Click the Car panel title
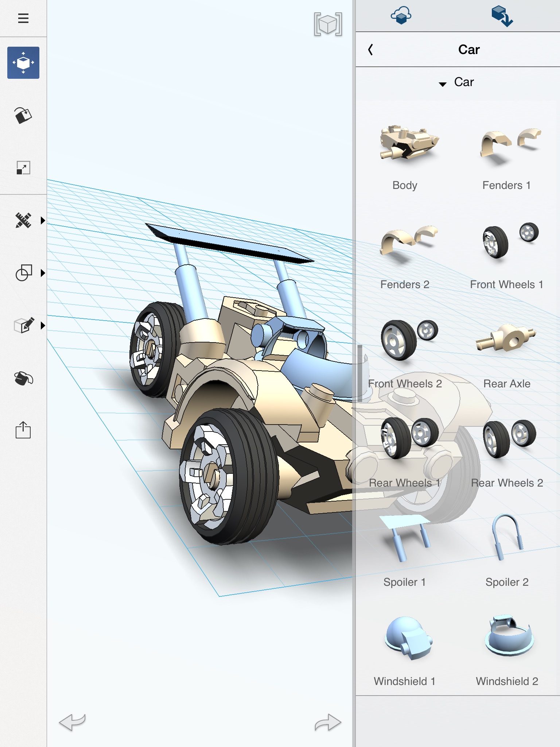560x747 pixels. point(469,50)
